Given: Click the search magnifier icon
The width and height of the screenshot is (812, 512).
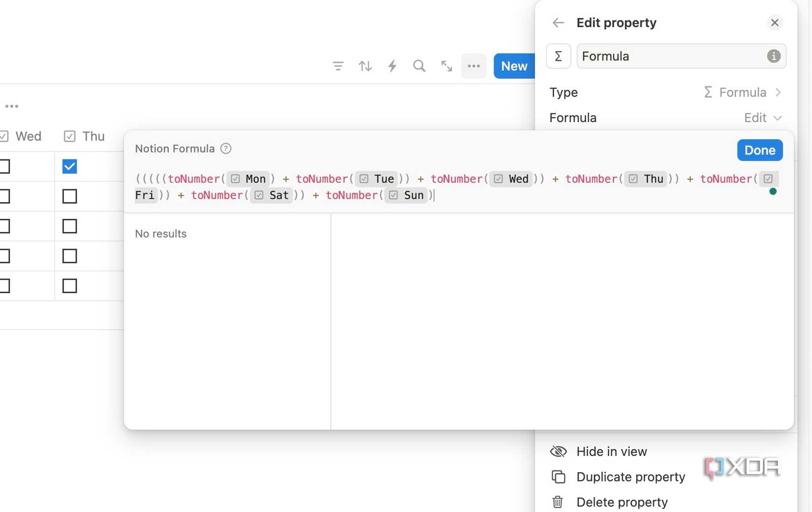Looking at the screenshot, I should click(x=419, y=66).
